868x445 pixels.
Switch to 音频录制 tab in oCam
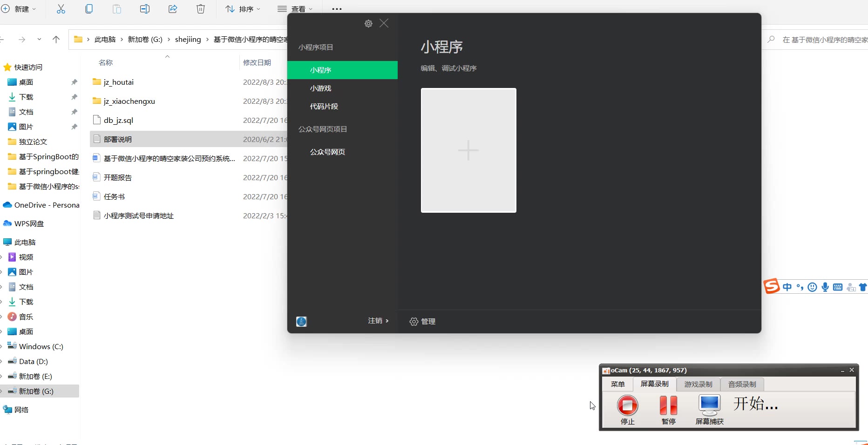tap(742, 384)
